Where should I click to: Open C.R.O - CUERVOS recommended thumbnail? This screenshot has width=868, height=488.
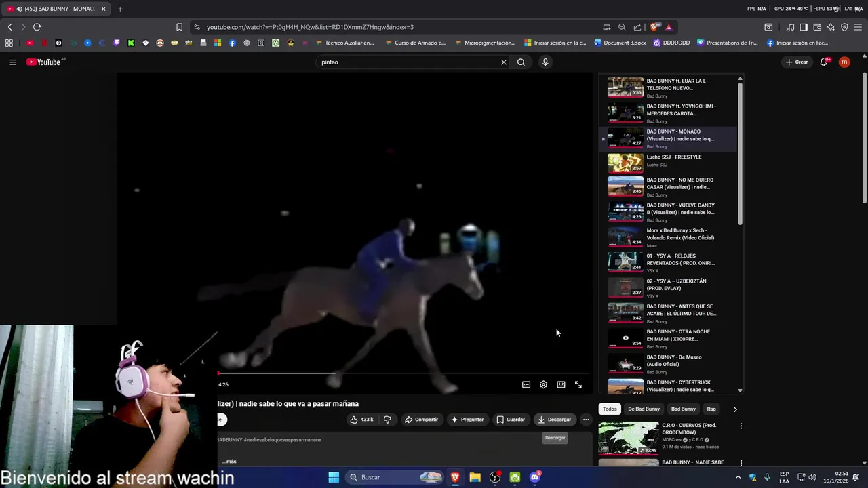628,438
